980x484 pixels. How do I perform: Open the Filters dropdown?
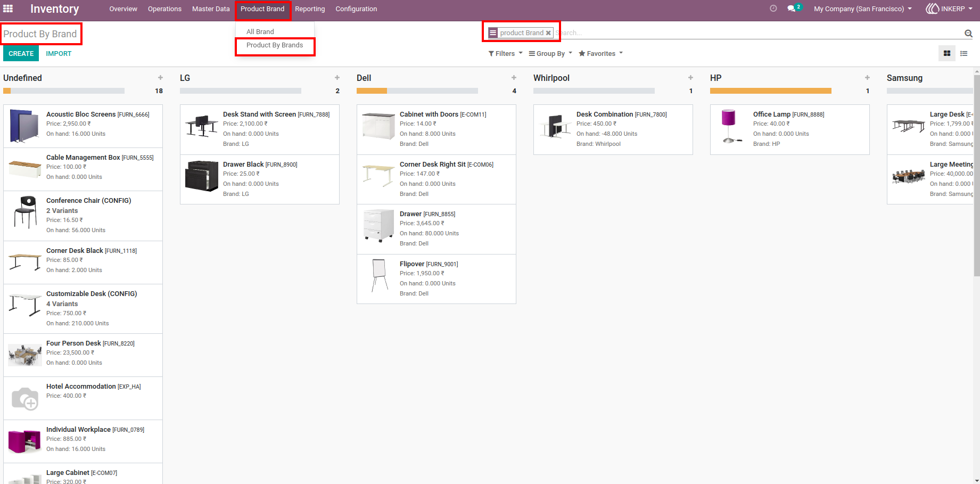506,53
